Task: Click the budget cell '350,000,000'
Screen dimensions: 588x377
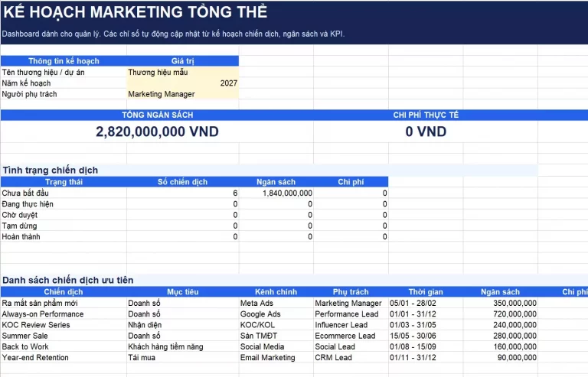Action: (x=500, y=303)
